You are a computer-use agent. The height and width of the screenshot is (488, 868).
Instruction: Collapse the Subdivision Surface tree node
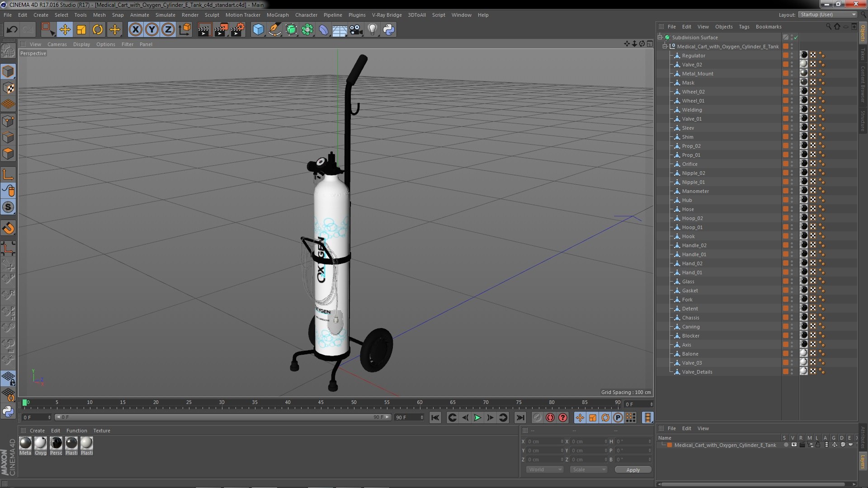(660, 38)
